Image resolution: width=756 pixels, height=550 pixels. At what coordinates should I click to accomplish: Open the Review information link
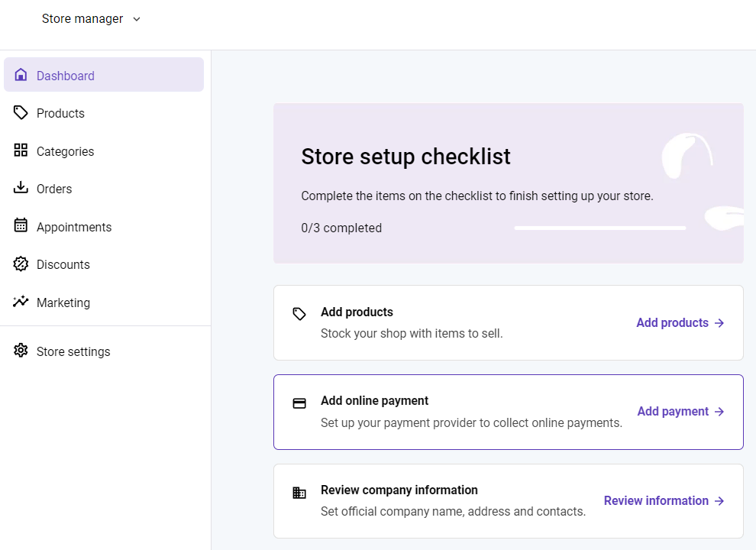click(x=664, y=501)
